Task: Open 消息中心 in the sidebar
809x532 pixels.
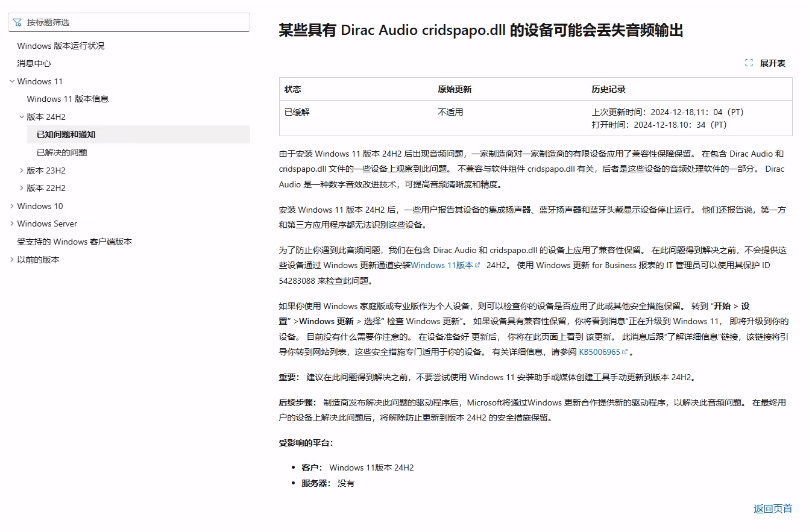Action: (x=34, y=63)
